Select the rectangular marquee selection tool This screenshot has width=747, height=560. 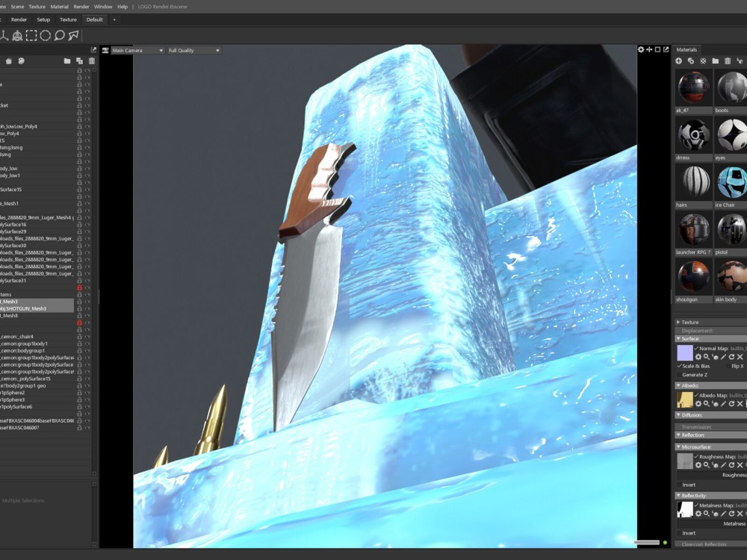pos(31,36)
